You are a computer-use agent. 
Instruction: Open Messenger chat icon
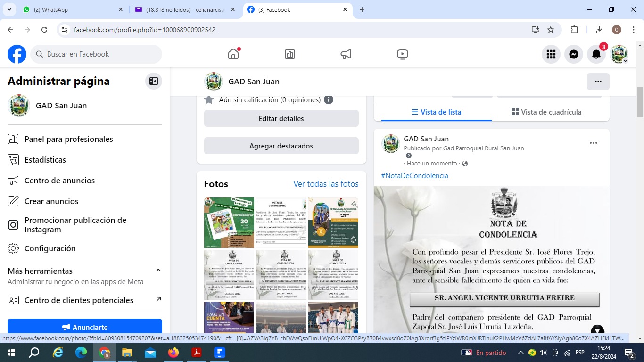(574, 54)
